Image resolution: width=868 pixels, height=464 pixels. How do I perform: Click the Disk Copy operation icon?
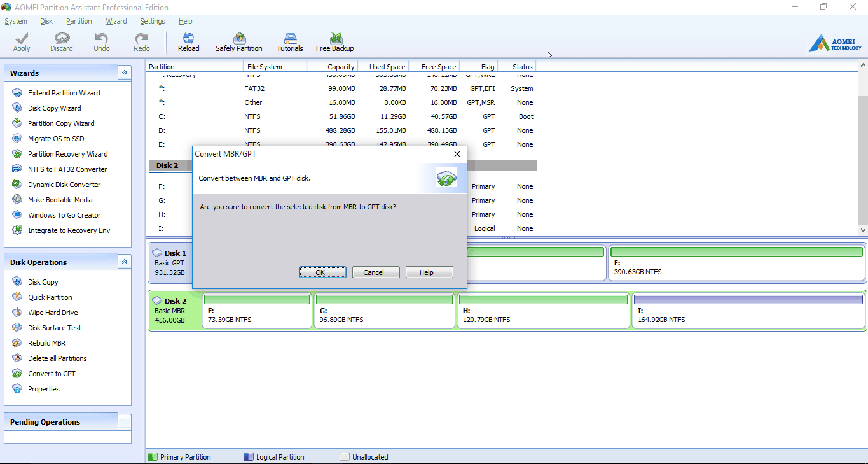tap(17, 282)
